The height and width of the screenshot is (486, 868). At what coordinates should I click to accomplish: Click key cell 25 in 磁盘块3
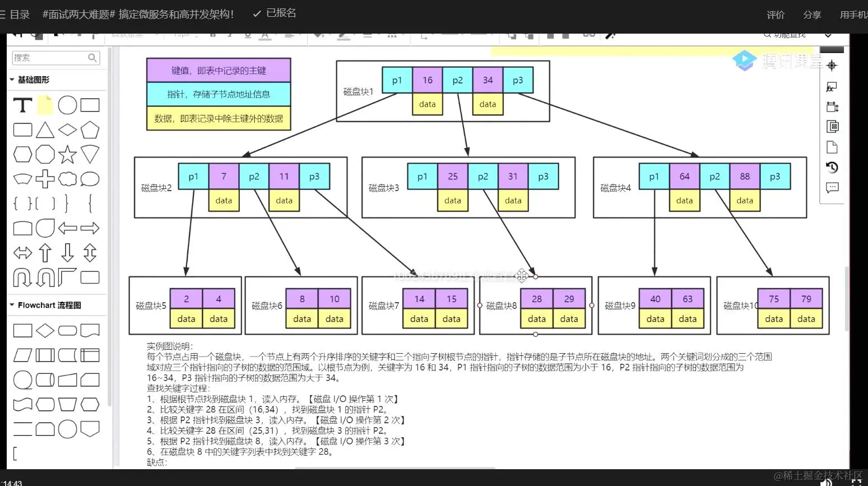[453, 177]
